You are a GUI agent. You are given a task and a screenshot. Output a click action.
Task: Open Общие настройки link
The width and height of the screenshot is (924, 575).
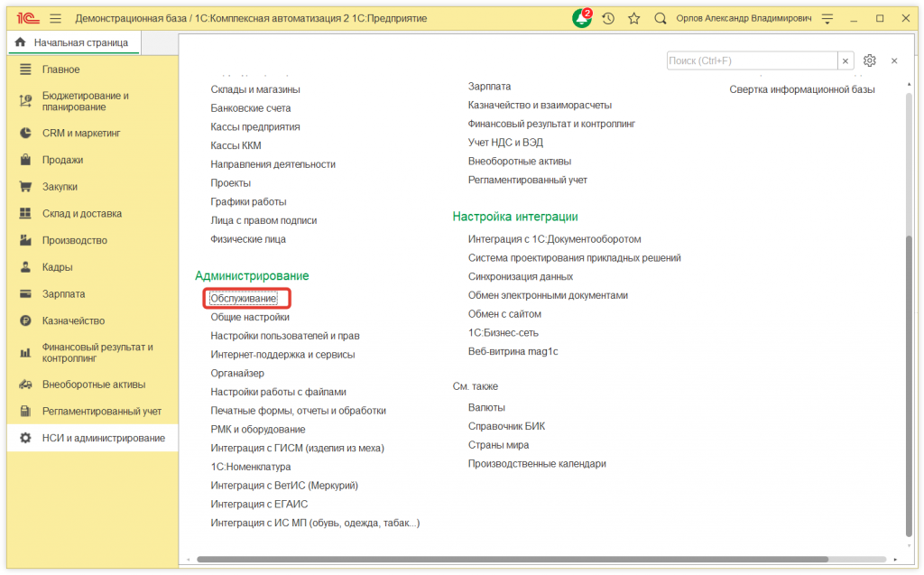pos(250,317)
